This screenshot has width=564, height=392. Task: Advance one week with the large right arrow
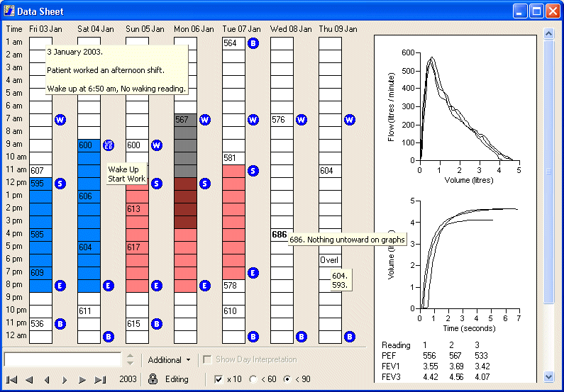click(82, 379)
